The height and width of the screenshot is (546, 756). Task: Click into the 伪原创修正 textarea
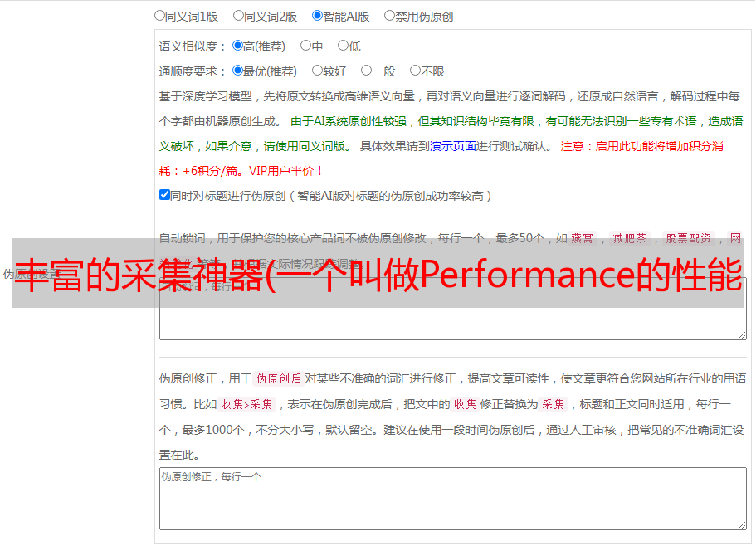coord(453,499)
